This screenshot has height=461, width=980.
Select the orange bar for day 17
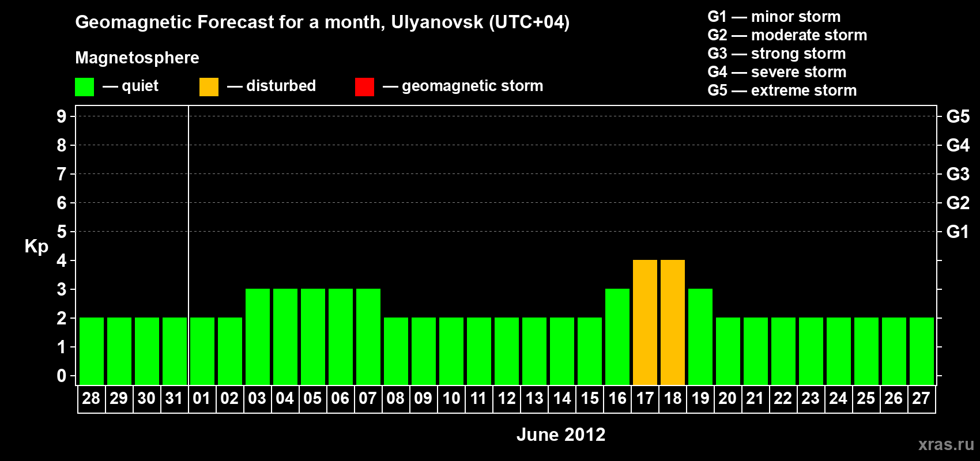645,322
